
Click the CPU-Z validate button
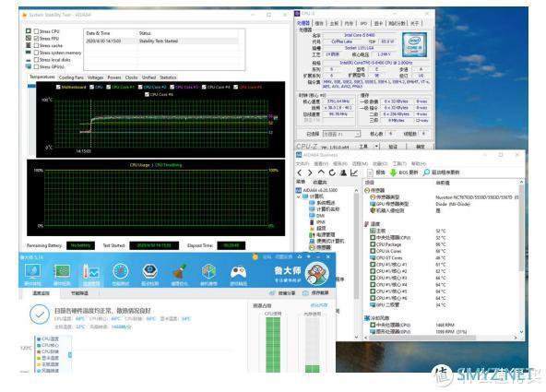(x=393, y=147)
